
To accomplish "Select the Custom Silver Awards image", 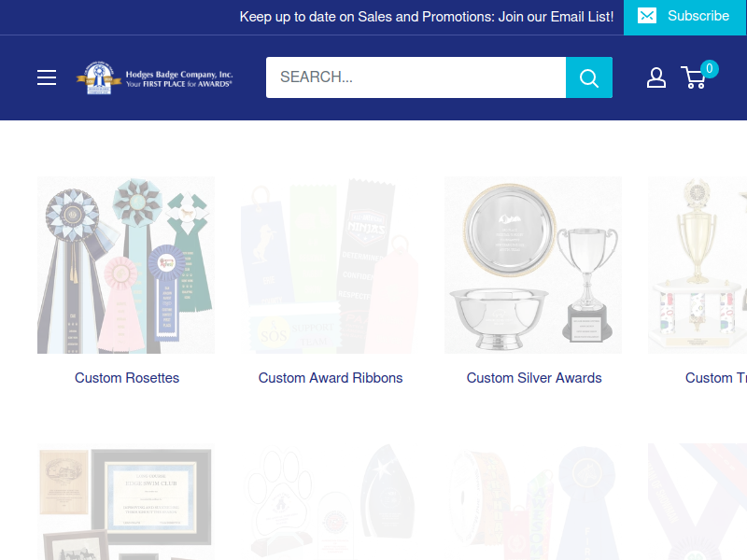I will pos(533,265).
